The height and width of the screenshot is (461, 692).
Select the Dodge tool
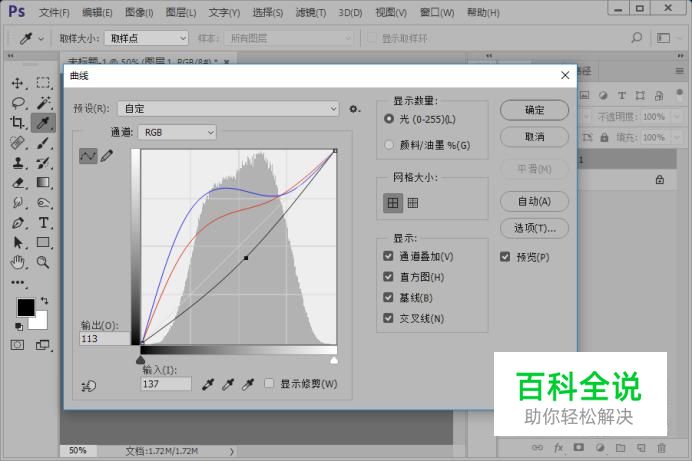(43, 203)
